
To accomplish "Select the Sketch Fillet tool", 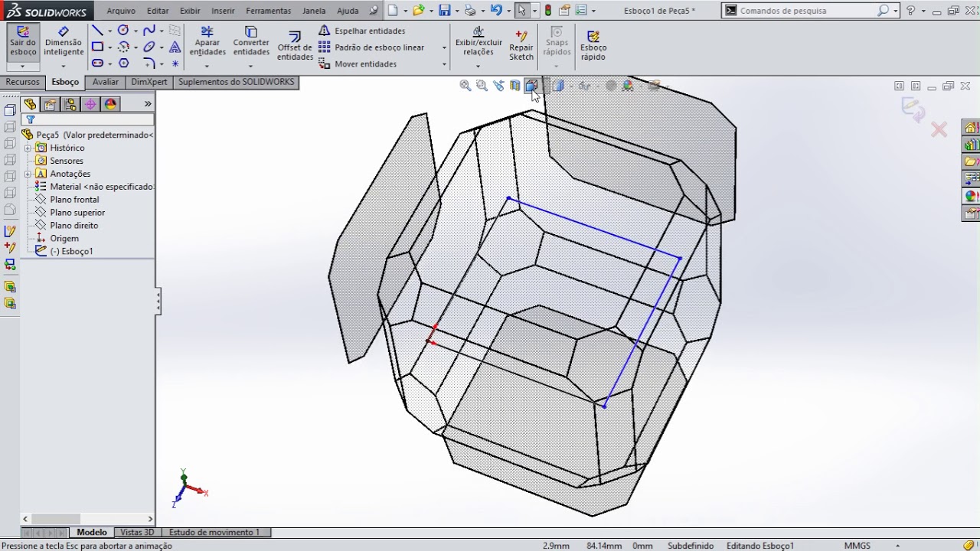I will pos(149,64).
